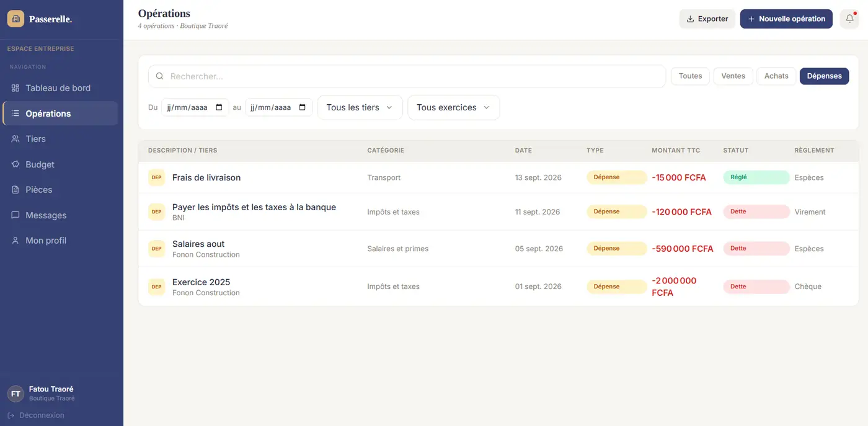Select the Toutes filter
This screenshot has width=868, height=426.
[x=690, y=76]
